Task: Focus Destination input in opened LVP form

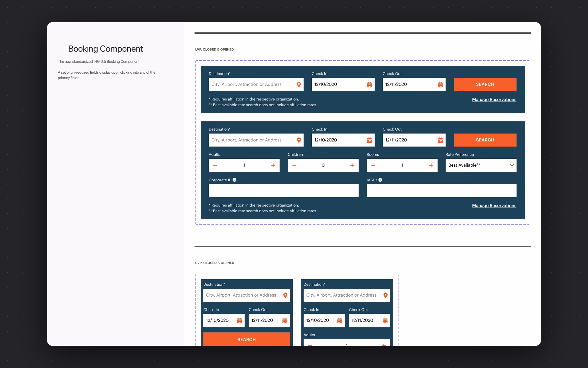Action: (x=256, y=140)
